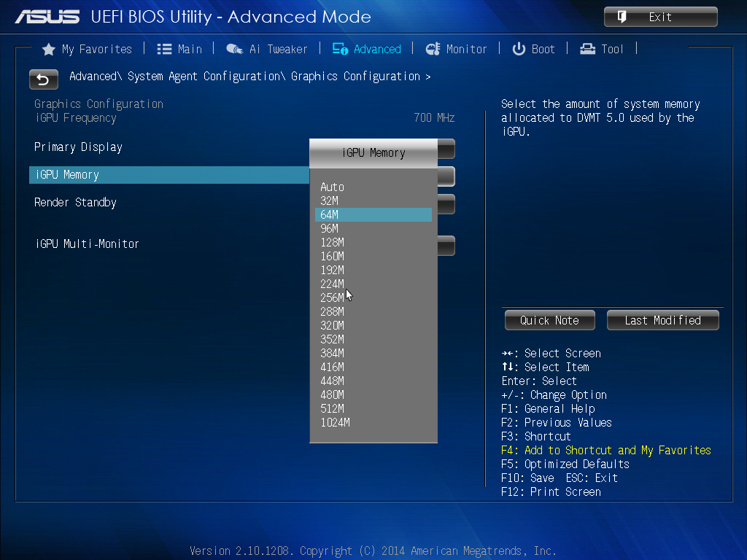The image size is (747, 560).
Task: Open the Boot tab
Action: point(533,49)
